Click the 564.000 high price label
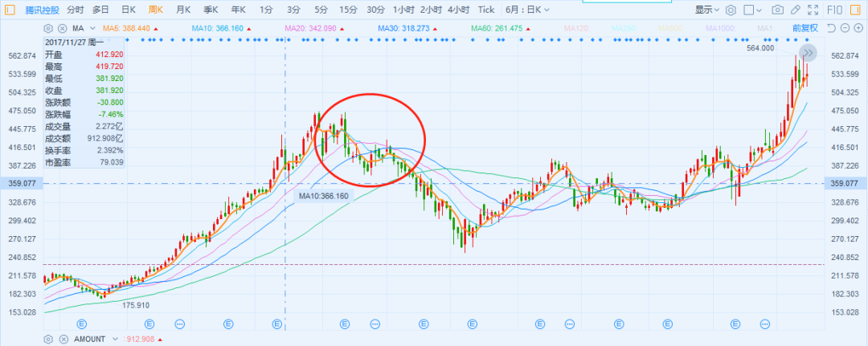This screenshot has height=346, width=868. click(x=760, y=49)
